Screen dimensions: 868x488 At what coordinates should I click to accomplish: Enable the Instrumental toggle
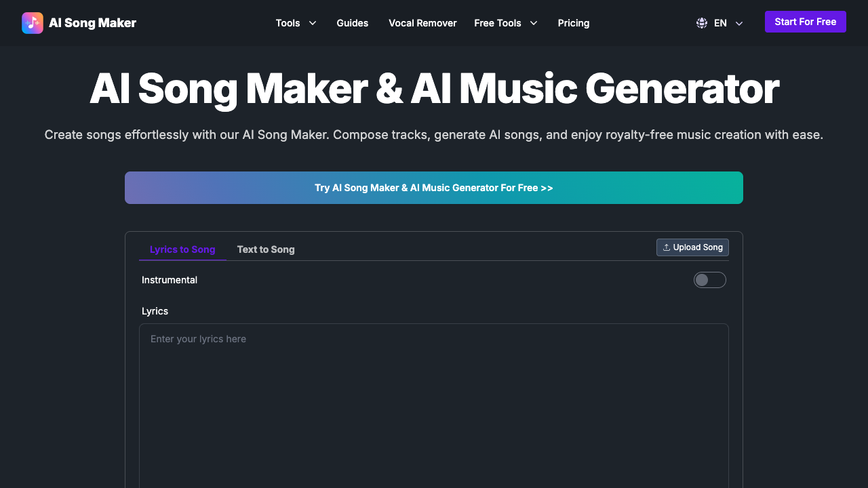pyautogui.click(x=709, y=280)
